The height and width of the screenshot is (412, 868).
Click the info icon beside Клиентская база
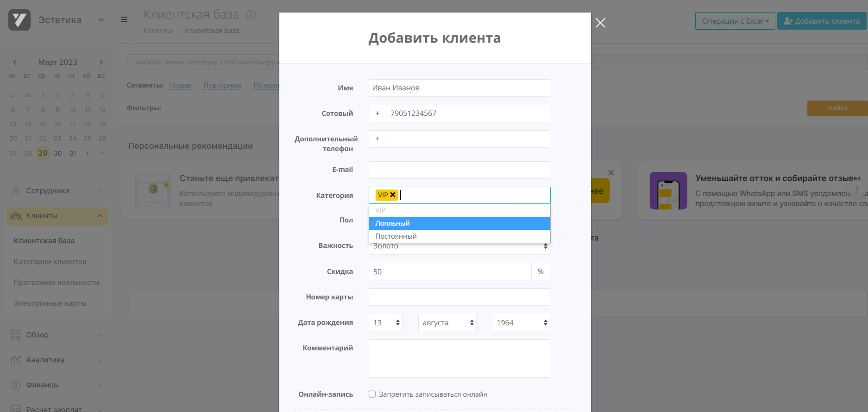tap(251, 15)
